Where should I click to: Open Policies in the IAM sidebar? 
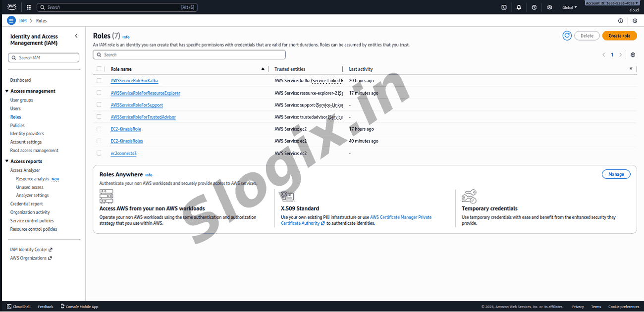[x=17, y=125]
